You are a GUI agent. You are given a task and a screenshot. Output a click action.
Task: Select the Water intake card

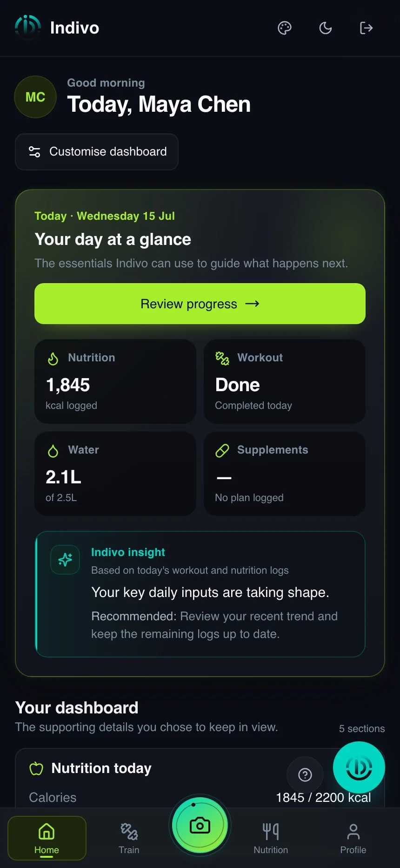115,474
